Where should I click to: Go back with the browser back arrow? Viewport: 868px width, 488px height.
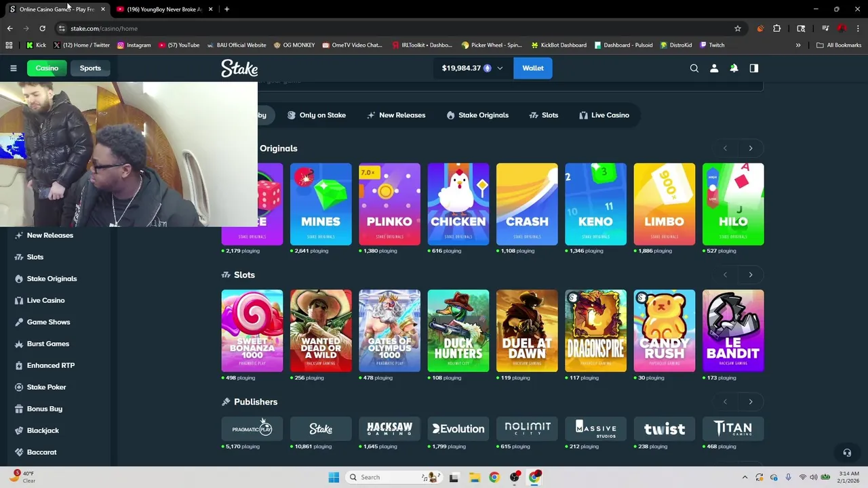[9, 28]
